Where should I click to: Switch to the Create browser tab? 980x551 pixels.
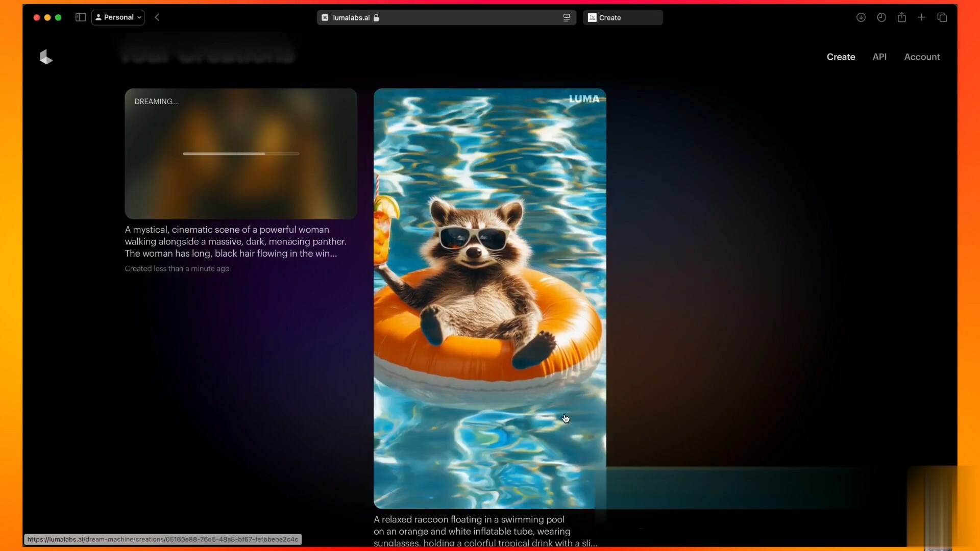(623, 17)
